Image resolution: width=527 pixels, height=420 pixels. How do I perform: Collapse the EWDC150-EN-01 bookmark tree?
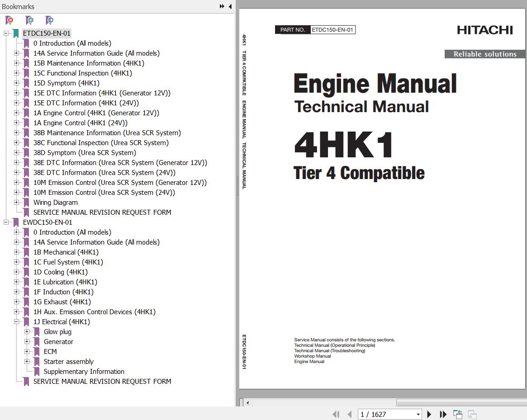pos(6,222)
